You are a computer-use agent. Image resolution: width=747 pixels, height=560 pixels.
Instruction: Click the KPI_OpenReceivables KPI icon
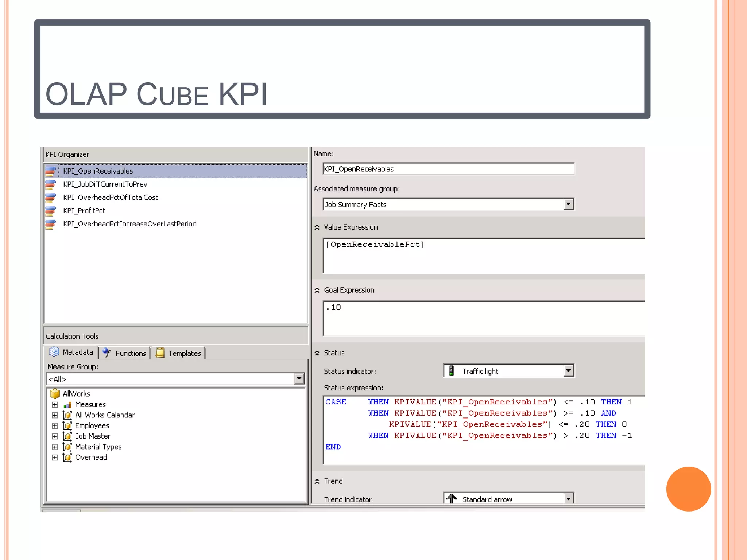(51, 171)
